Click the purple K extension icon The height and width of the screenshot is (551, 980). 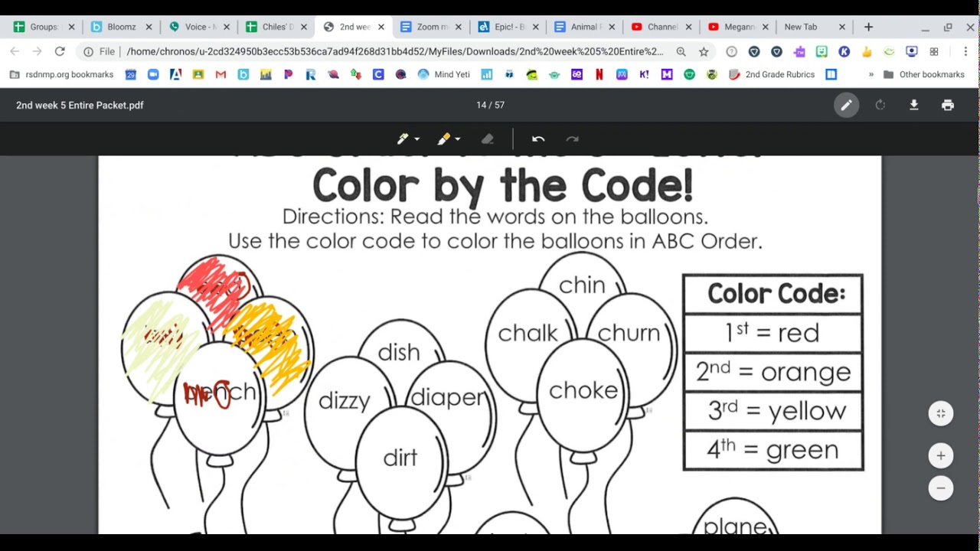click(x=844, y=51)
